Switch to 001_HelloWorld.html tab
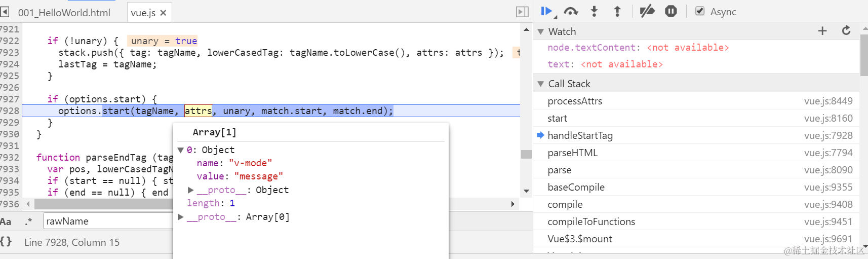868x259 pixels. coord(64,13)
